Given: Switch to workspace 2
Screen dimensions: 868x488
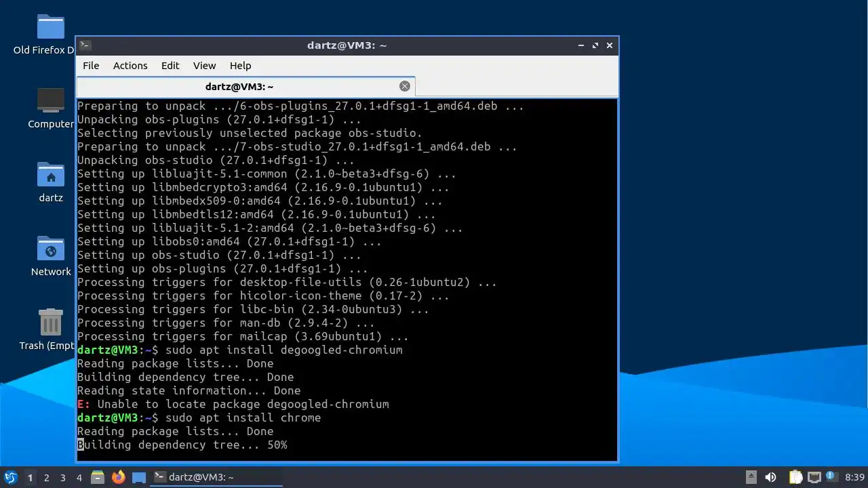Looking at the screenshot, I should point(47,477).
